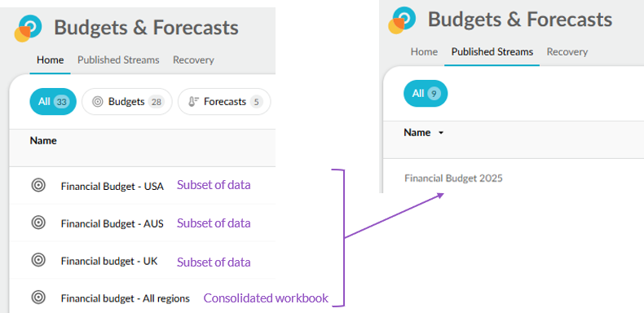Image resolution: width=644 pixels, height=313 pixels.
Task: Switch to Published Streams tab in left panel
Action: 118,60
